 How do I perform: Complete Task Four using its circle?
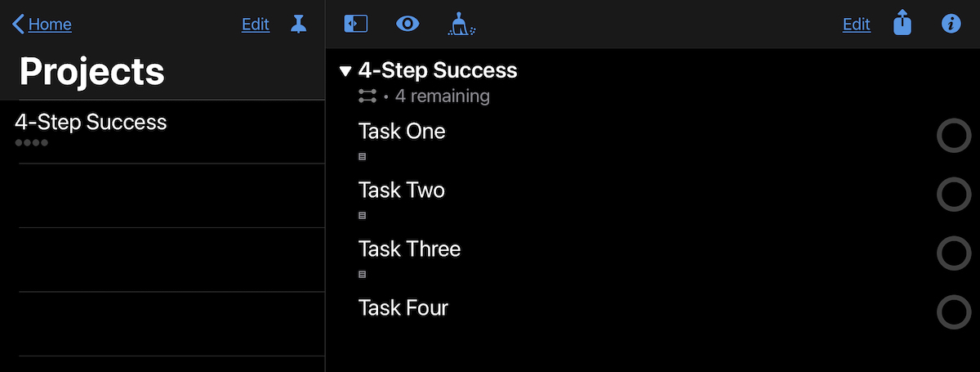(953, 312)
